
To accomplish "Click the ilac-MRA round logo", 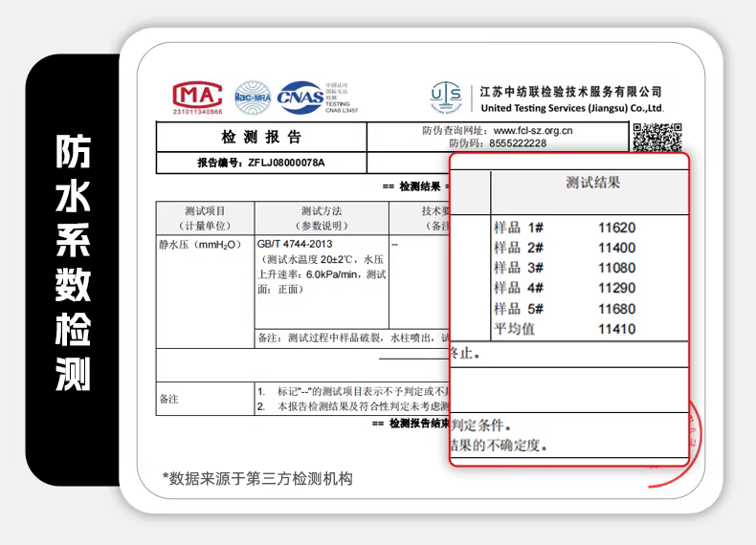I will (x=253, y=98).
